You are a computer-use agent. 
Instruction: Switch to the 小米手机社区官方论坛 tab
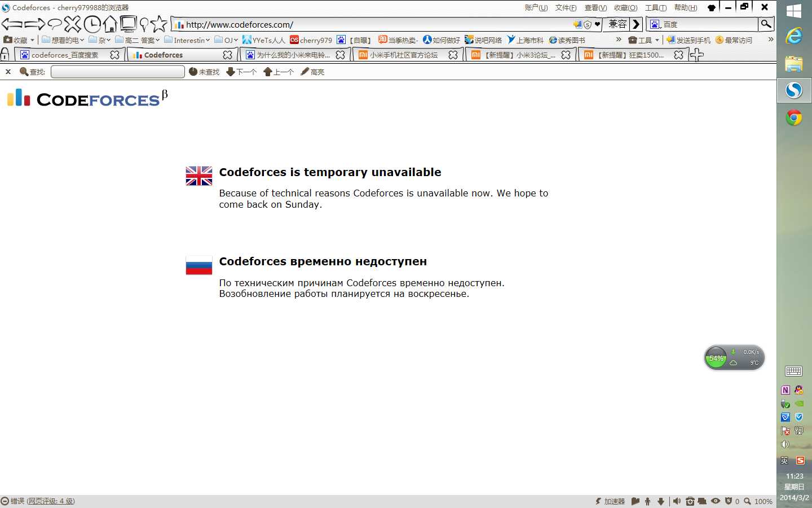[407, 55]
